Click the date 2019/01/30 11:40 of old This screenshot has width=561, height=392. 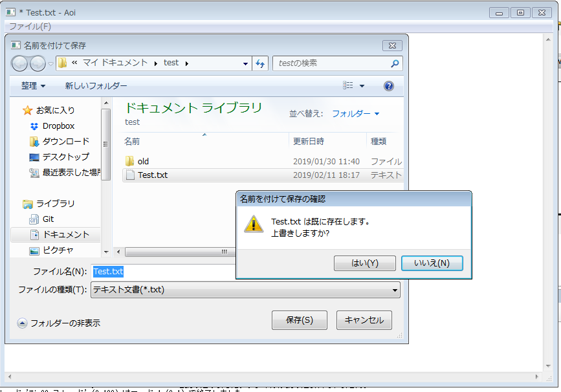[326, 161]
